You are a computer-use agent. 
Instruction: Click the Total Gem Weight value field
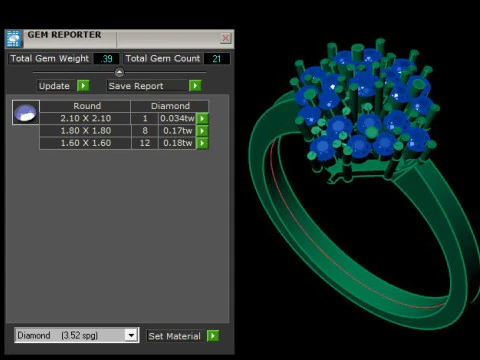[x=107, y=59]
